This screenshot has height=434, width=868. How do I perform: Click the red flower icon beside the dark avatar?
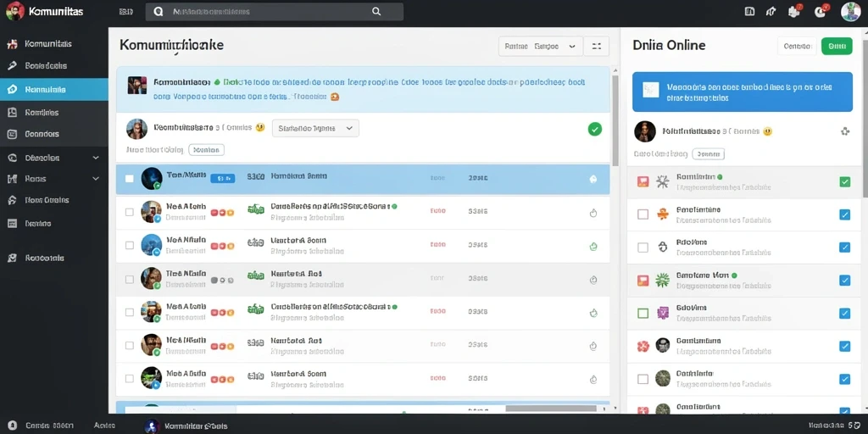coord(643,346)
